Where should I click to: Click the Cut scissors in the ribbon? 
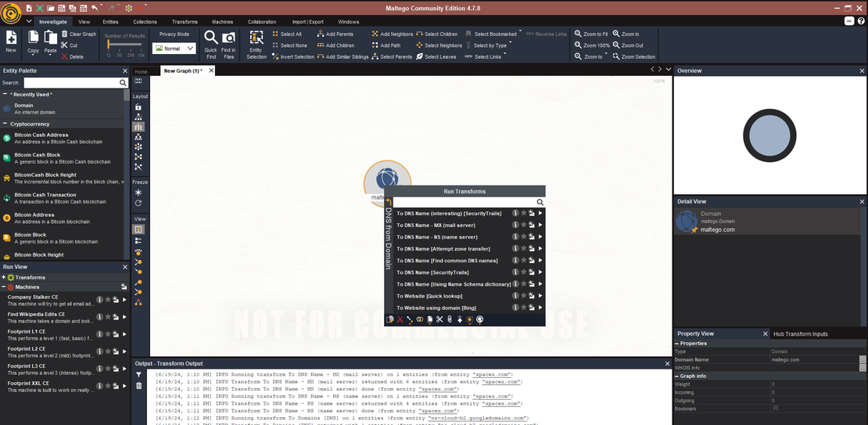[x=65, y=45]
